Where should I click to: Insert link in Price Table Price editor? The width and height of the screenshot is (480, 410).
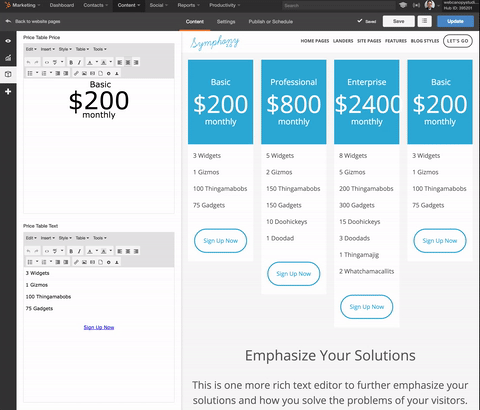point(76,73)
